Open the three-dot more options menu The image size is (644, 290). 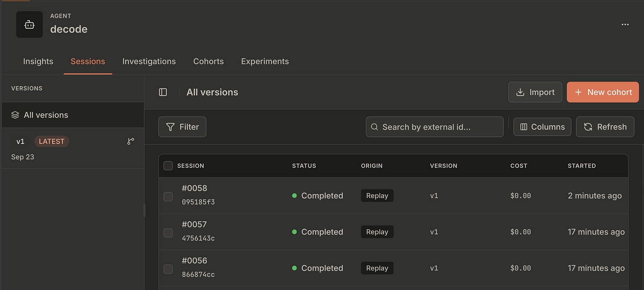point(625,24)
